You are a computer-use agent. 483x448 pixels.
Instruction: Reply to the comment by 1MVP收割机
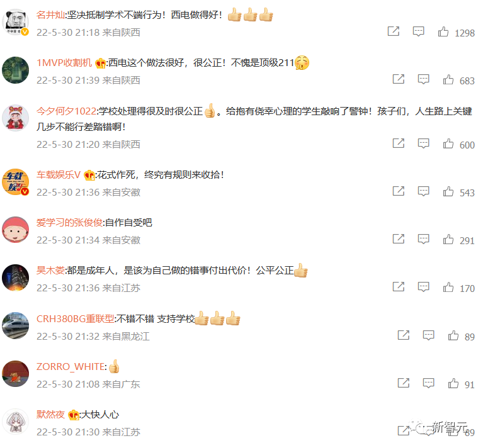click(x=424, y=79)
